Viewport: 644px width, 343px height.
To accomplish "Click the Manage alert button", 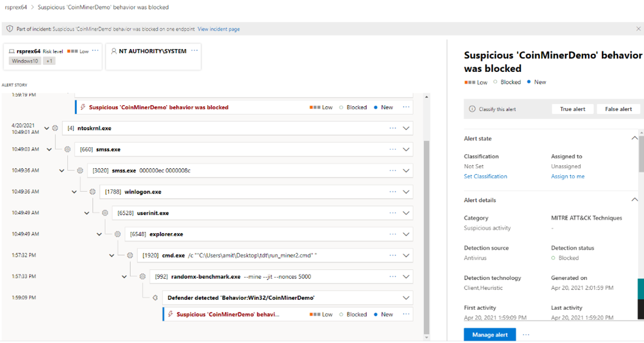I will 490,334.
